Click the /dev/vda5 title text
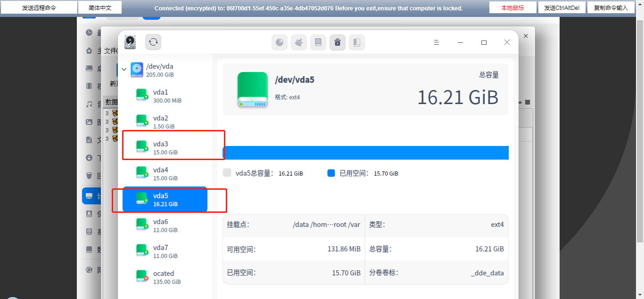Image resolution: width=644 pixels, height=299 pixels. (295, 80)
